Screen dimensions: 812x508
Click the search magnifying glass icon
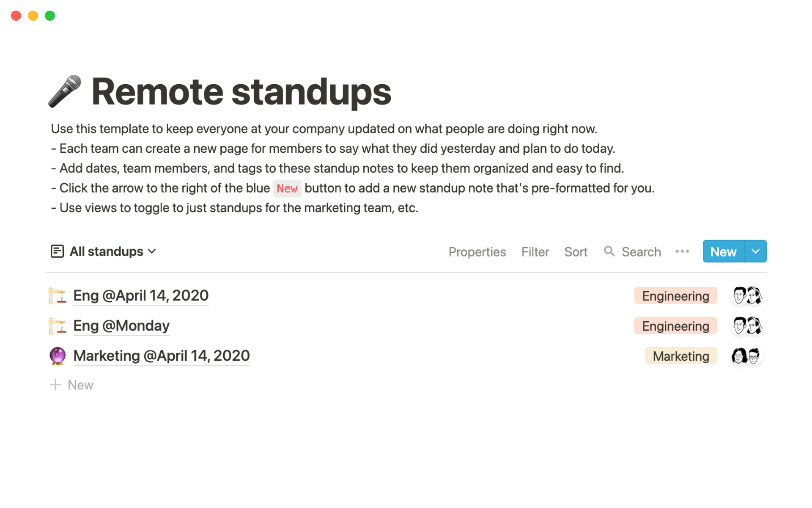(x=609, y=251)
